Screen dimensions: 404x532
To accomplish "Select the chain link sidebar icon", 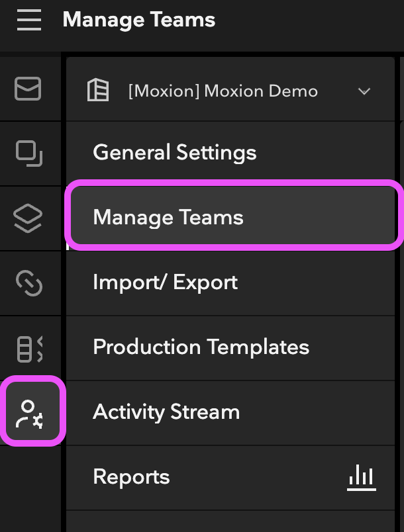I will (29, 283).
